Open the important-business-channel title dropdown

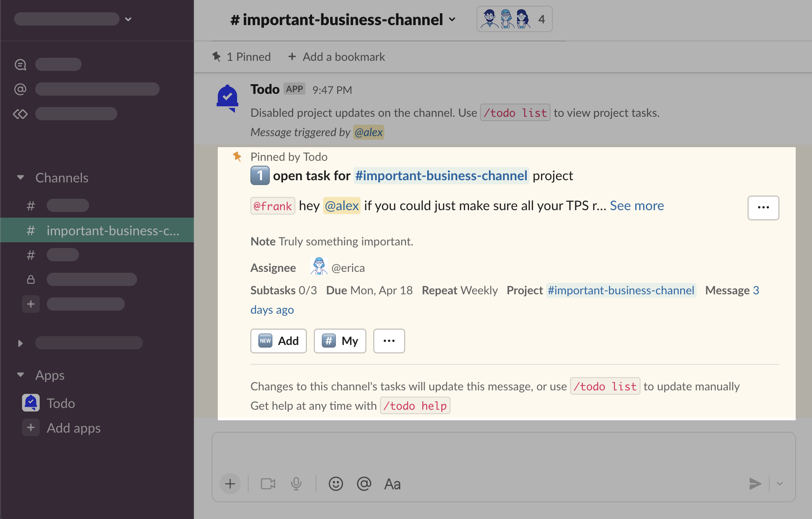(x=343, y=20)
